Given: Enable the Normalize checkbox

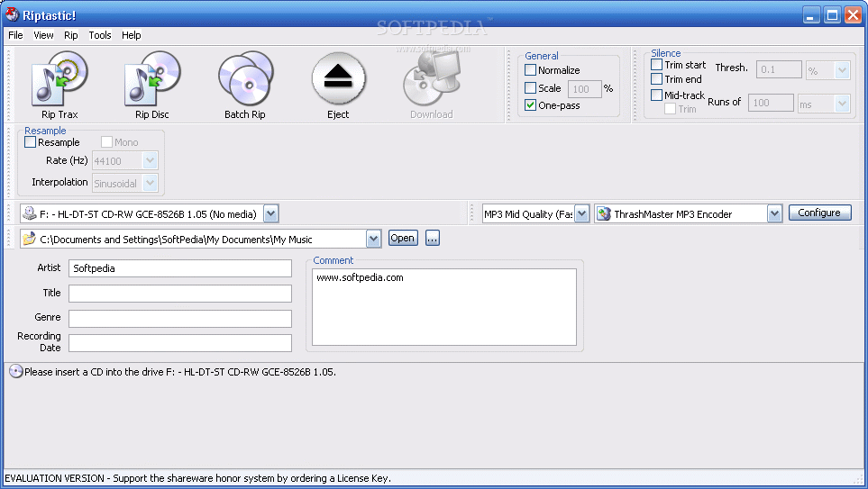Looking at the screenshot, I should click(x=530, y=69).
